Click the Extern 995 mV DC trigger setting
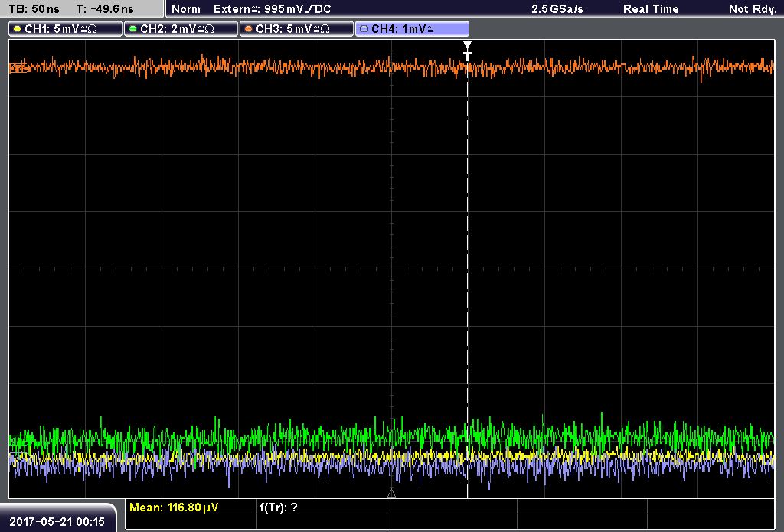The height and width of the screenshot is (532, 784). (272, 9)
